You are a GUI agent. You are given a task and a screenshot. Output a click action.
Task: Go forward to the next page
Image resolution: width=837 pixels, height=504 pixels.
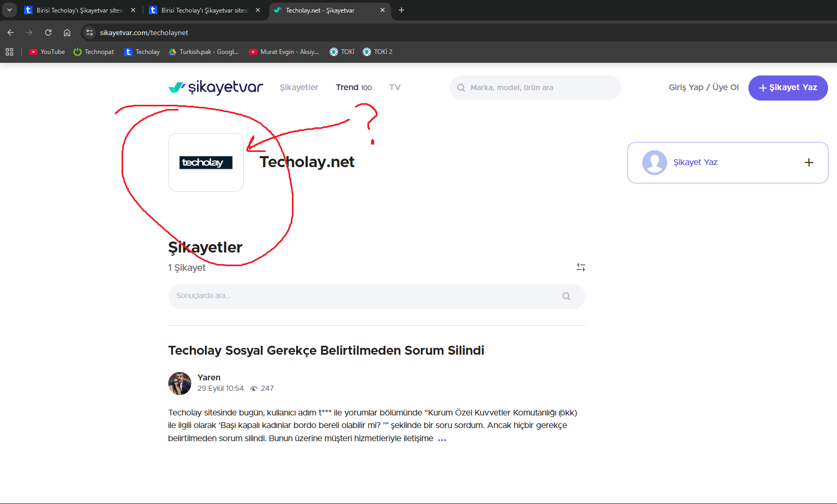point(29,32)
